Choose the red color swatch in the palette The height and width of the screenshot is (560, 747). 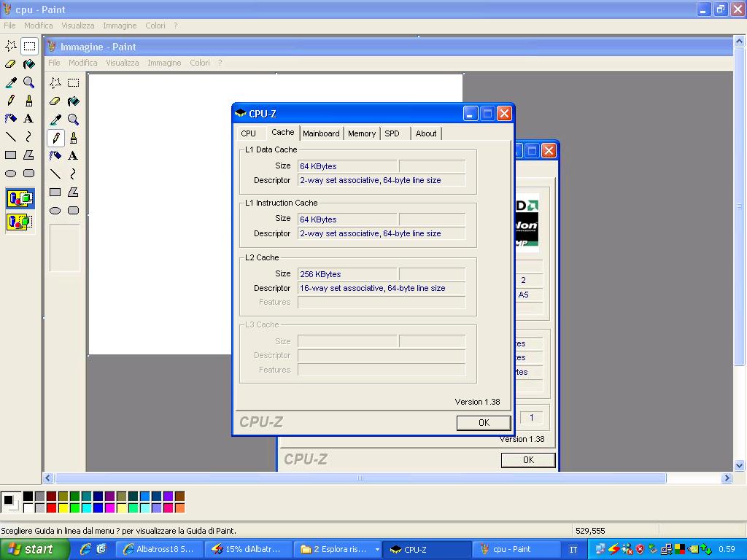coord(52,508)
